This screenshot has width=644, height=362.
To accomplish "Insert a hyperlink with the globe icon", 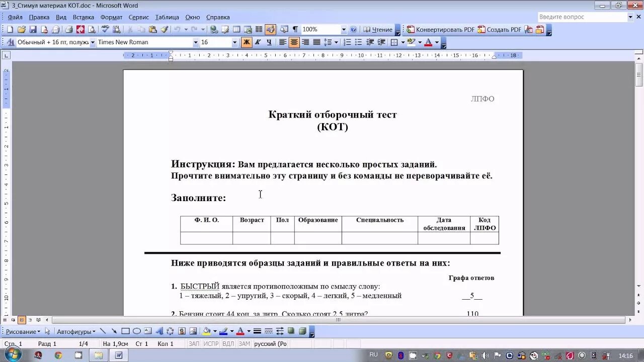I will [214, 30].
